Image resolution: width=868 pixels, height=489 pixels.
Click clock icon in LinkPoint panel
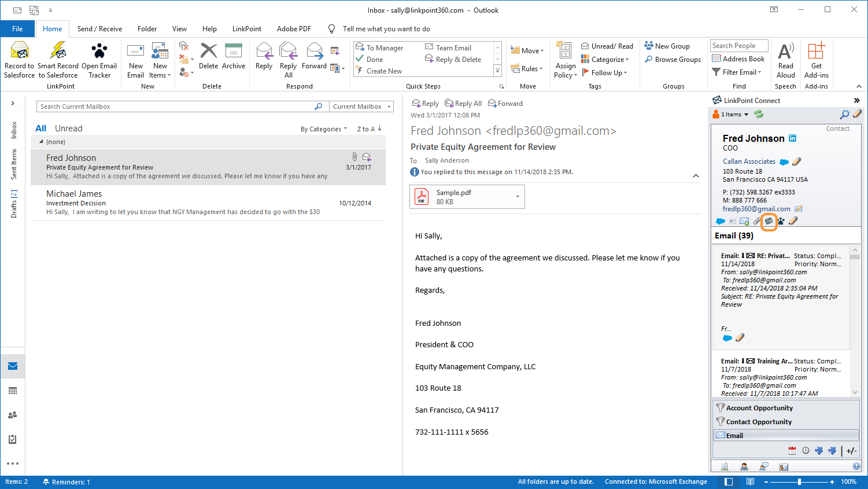pos(806,451)
